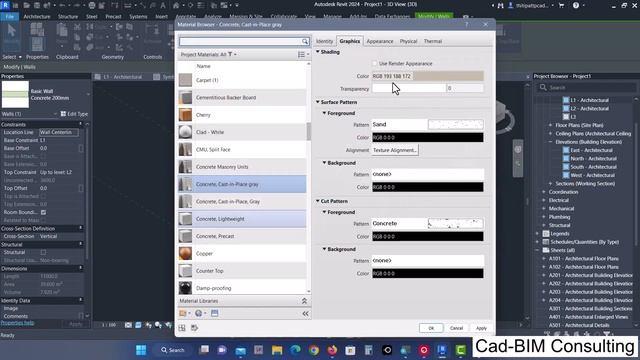Click the Concrete cut foreground pattern field
The image size is (640, 360).
(427, 224)
